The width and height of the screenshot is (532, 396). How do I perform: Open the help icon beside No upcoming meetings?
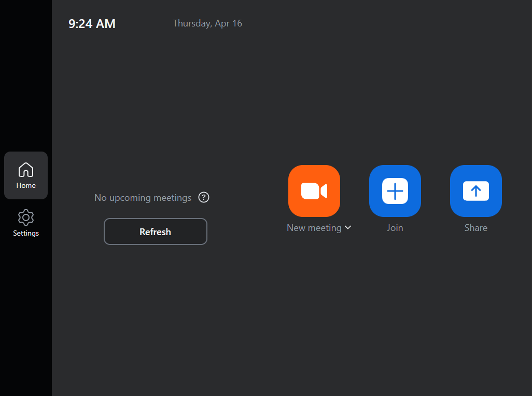click(x=204, y=197)
